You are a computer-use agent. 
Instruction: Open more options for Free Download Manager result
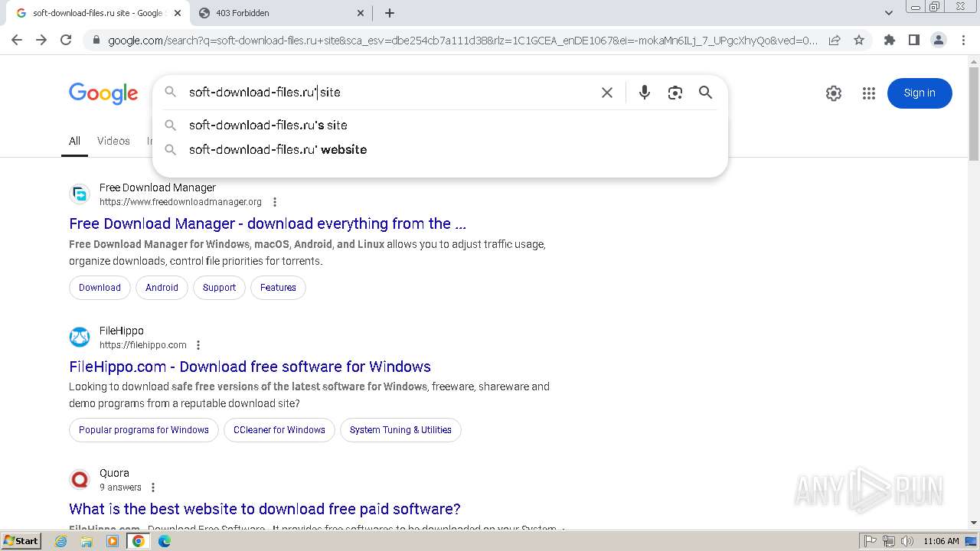275,202
